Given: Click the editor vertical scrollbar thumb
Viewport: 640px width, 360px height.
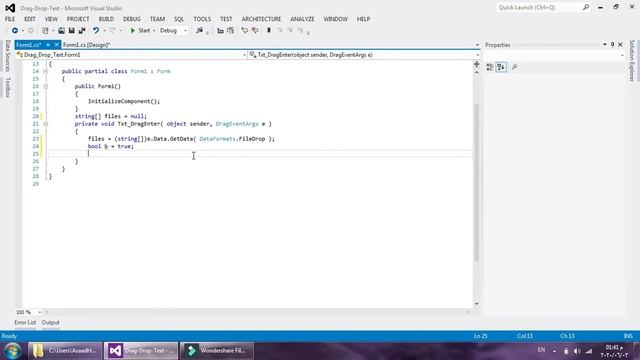Looking at the screenshot, I should point(476,182).
